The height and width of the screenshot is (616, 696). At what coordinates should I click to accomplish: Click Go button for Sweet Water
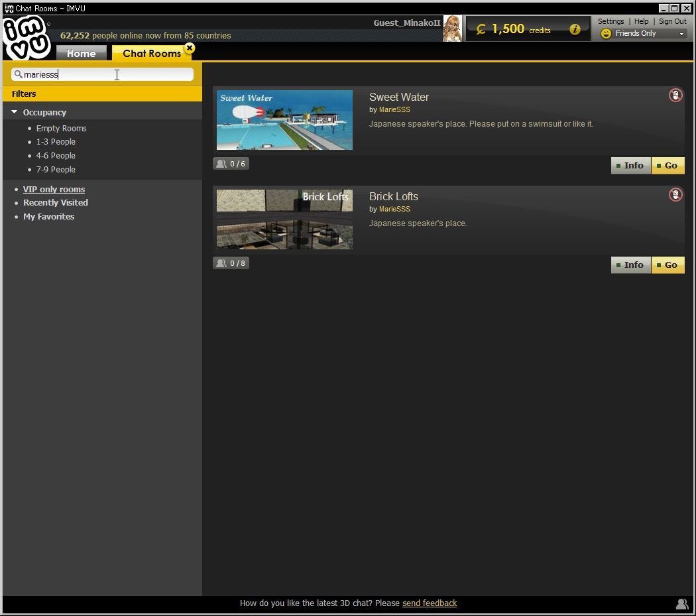(x=667, y=166)
